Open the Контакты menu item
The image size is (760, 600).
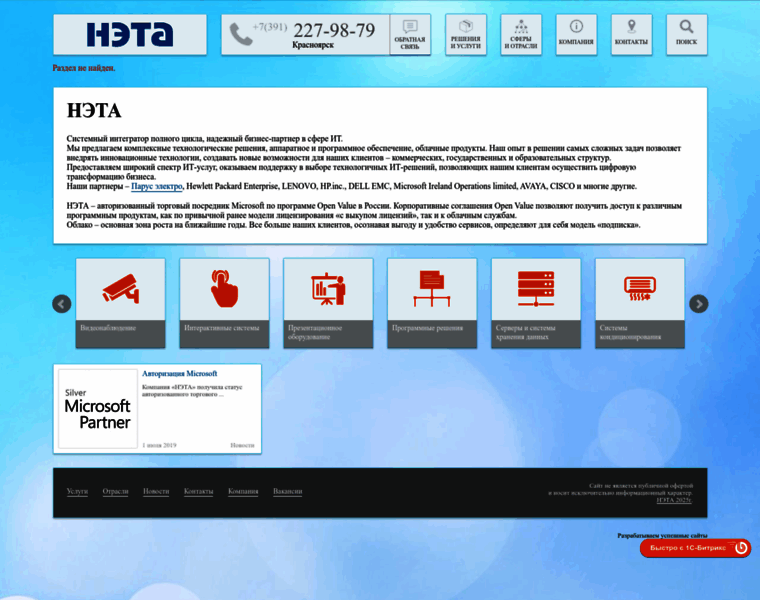point(632,34)
